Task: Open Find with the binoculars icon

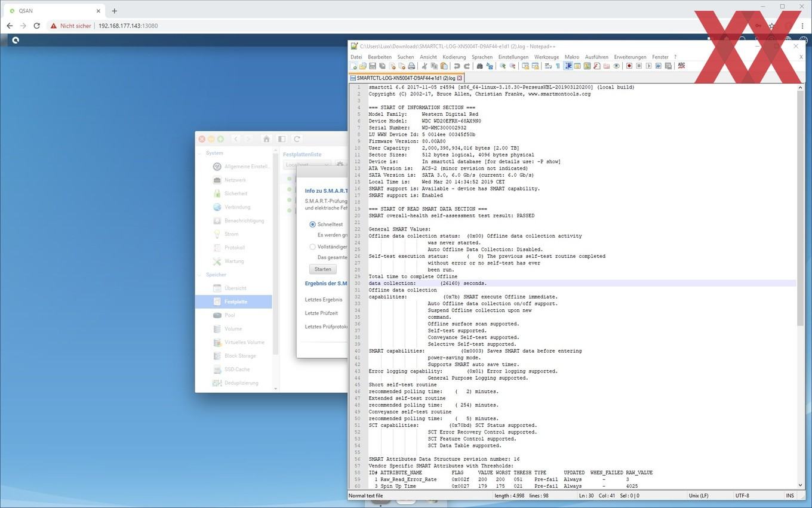Action: (x=479, y=66)
